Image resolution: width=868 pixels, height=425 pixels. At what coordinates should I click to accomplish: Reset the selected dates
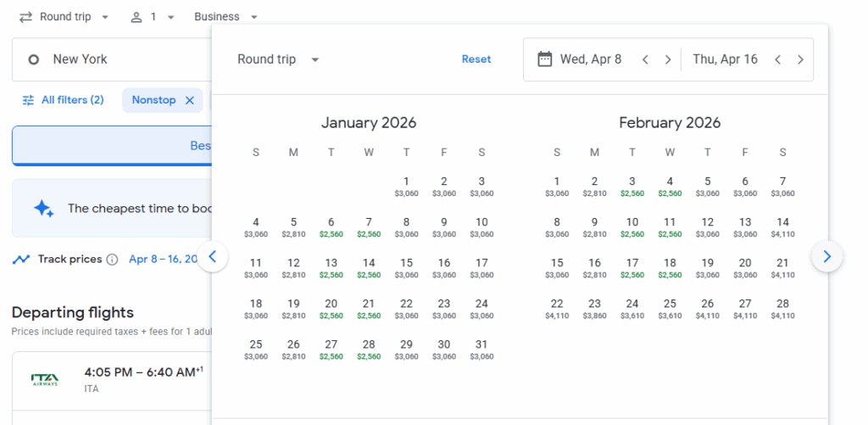point(476,59)
